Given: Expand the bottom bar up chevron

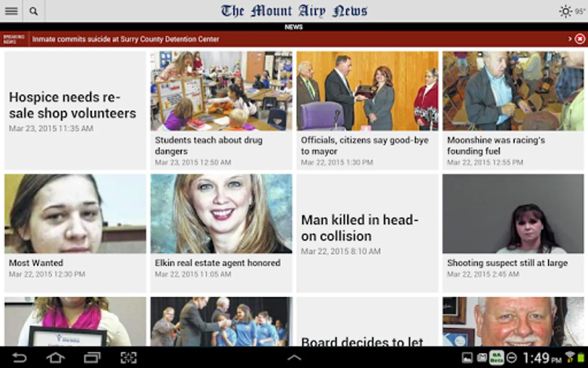Looking at the screenshot, I should point(294,358).
